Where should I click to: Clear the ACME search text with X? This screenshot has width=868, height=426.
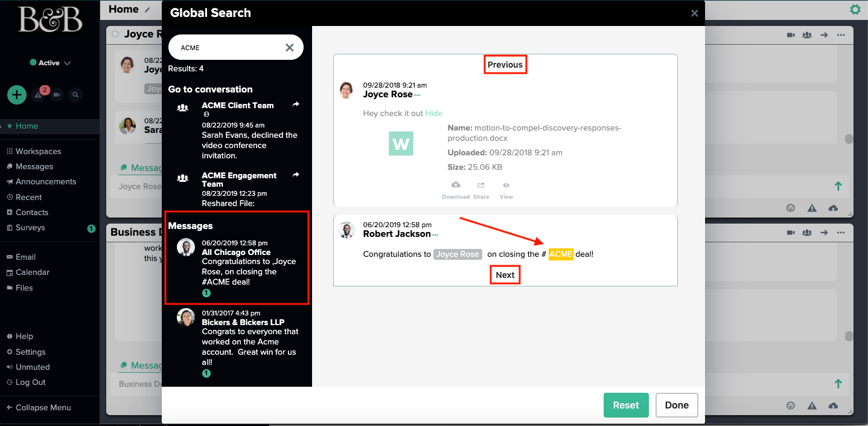point(290,47)
